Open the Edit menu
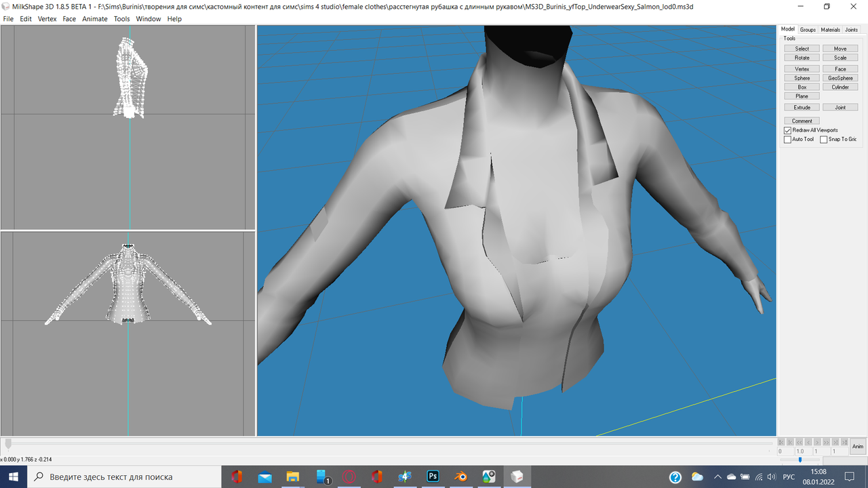The width and height of the screenshot is (868, 488). click(26, 19)
